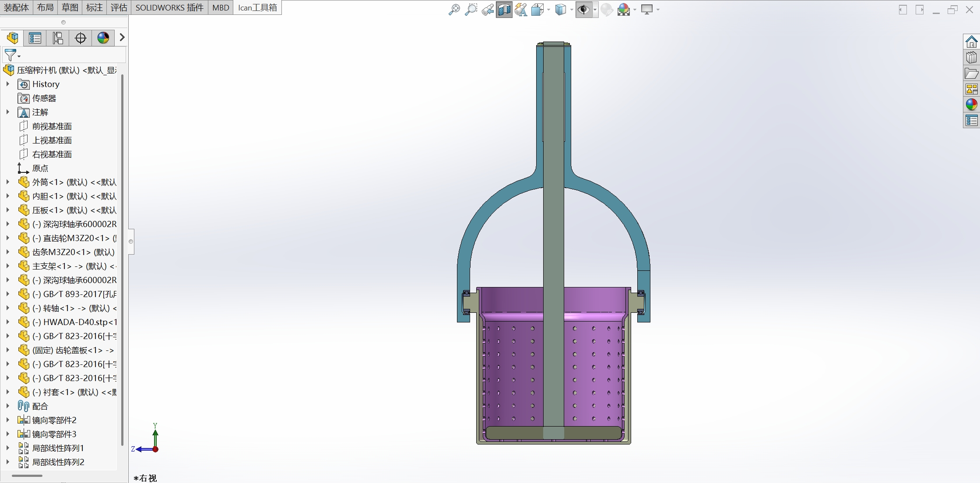Open Apply Scene dropdown arrow
The height and width of the screenshot is (483, 980).
coord(635,10)
